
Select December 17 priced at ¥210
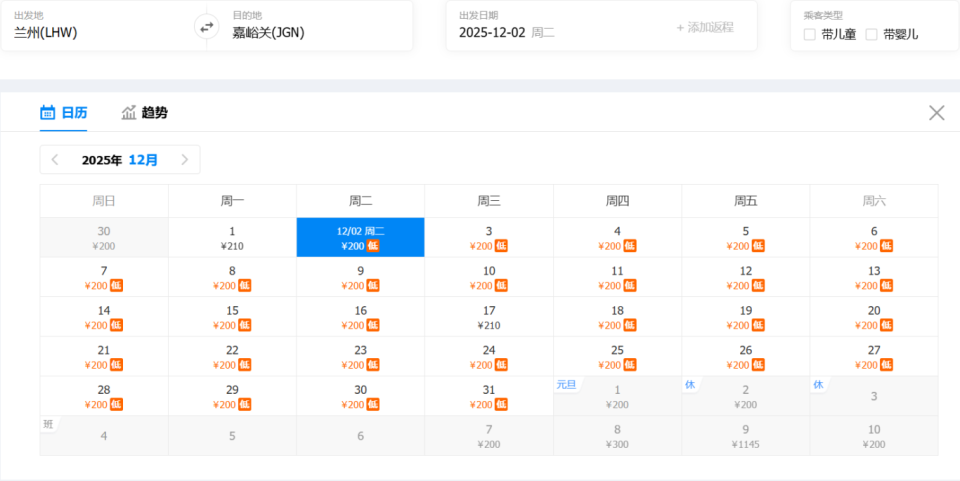tap(489, 317)
